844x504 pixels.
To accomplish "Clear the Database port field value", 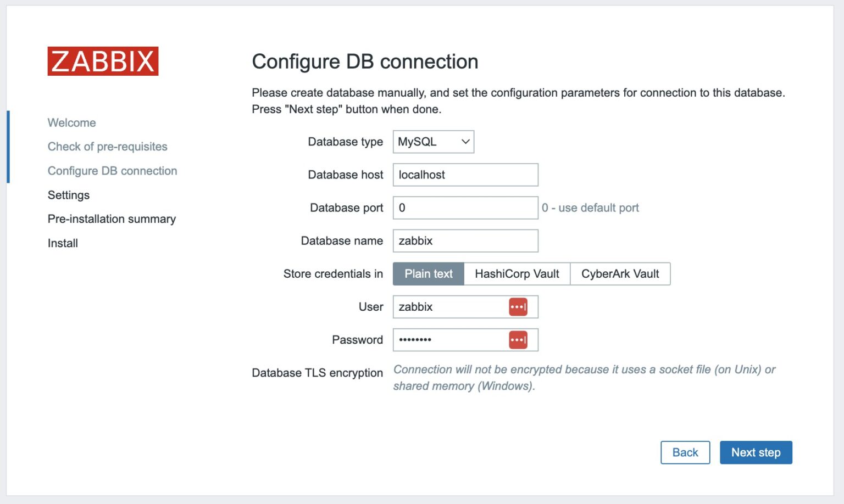I will coord(465,208).
